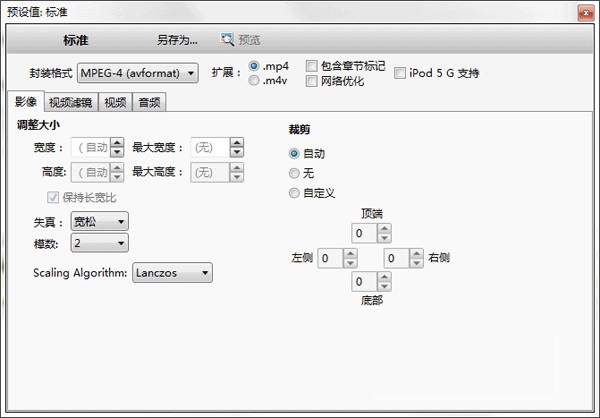The width and height of the screenshot is (600, 418).
Task: Expand the 失真 宽松 dropdown
Action: coord(99,221)
